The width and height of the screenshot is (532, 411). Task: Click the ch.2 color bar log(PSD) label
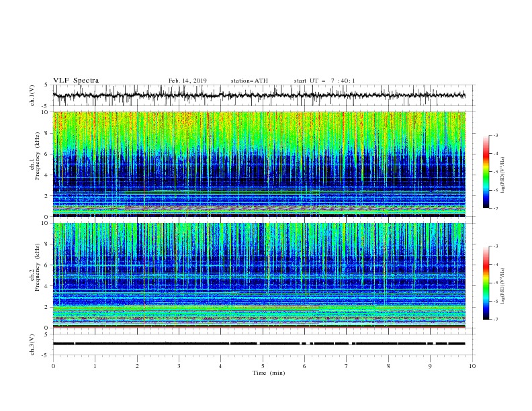[503, 286]
